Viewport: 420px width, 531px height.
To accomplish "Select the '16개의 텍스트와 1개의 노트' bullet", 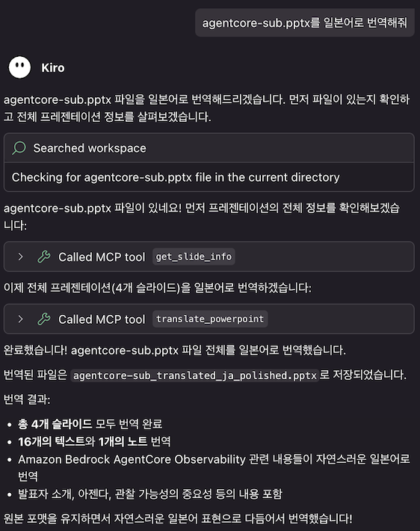I will [x=94, y=441].
